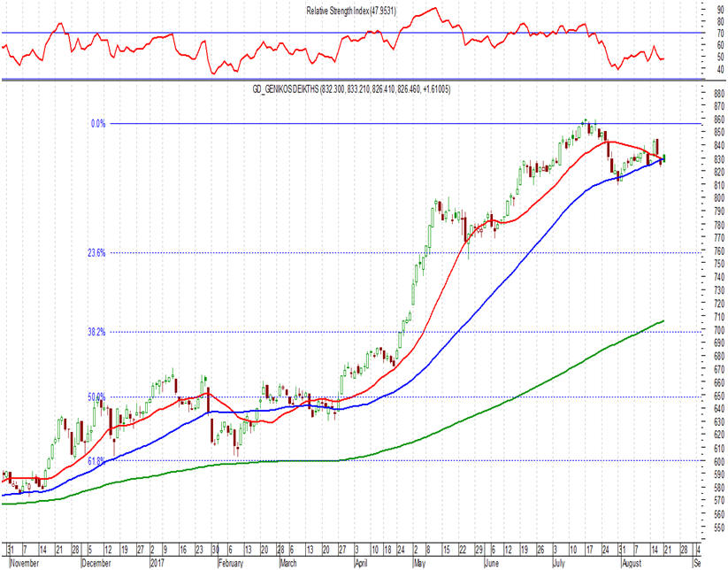Click the February month label
728x570 pixels.
point(230,563)
